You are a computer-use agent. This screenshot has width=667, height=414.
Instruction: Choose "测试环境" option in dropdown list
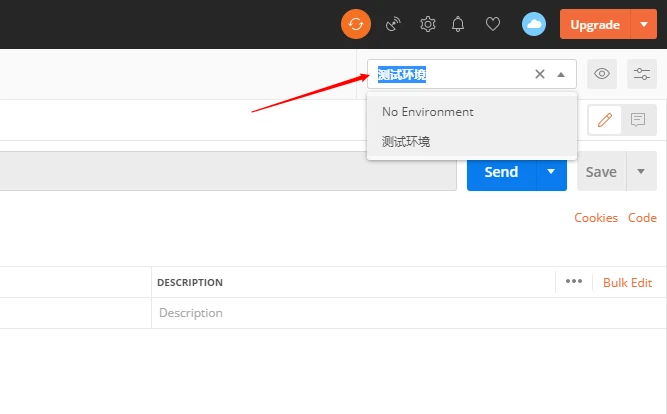[406, 141]
